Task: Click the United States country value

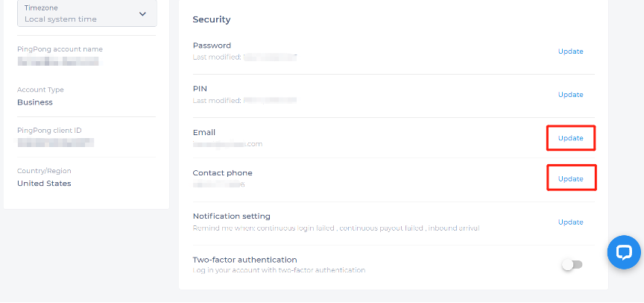Action: pyautogui.click(x=44, y=183)
